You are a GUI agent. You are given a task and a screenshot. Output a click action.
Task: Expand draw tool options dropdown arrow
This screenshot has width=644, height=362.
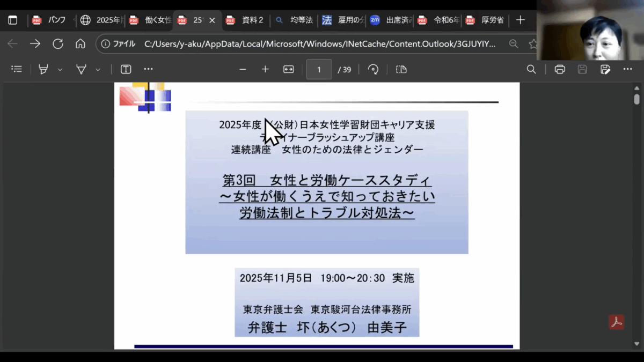tap(98, 70)
